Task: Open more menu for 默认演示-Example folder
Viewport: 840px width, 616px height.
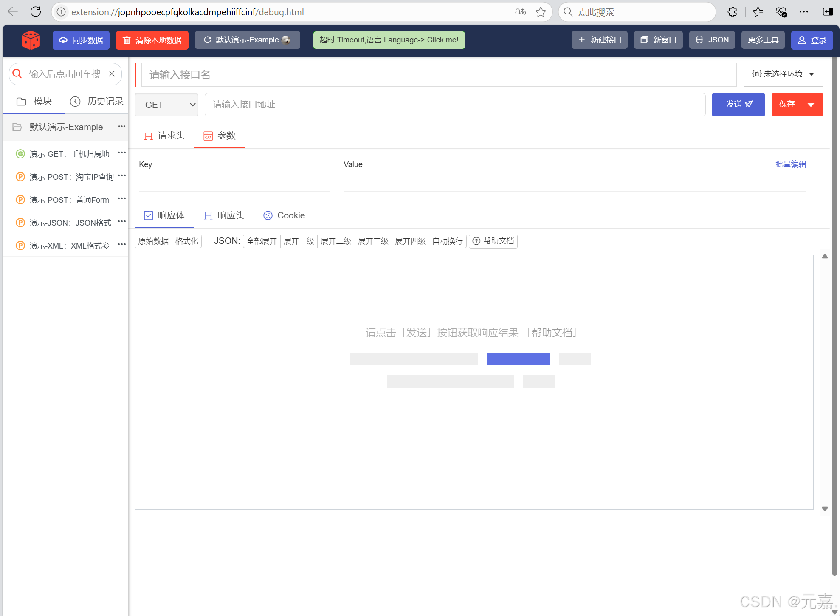Action: click(x=122, y=126)
